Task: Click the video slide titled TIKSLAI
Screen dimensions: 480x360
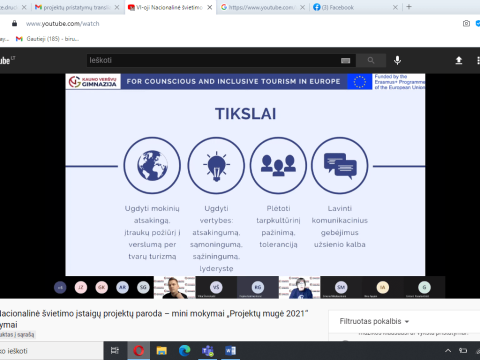Action: tap(245, 175)
